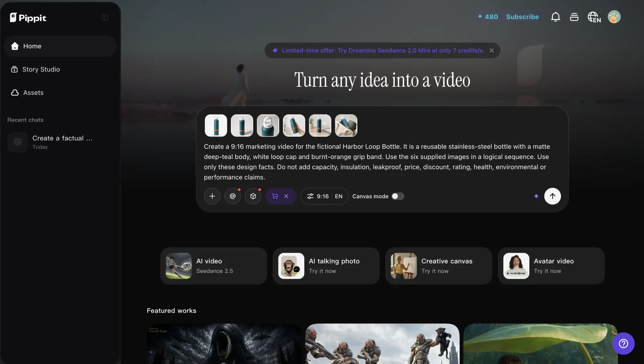Change language via globe EN icon
Screen dimensions: 644x364
click(594, 17)
